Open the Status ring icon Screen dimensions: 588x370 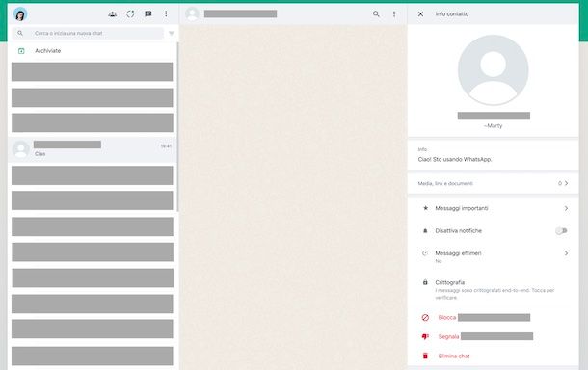[130, 14]
